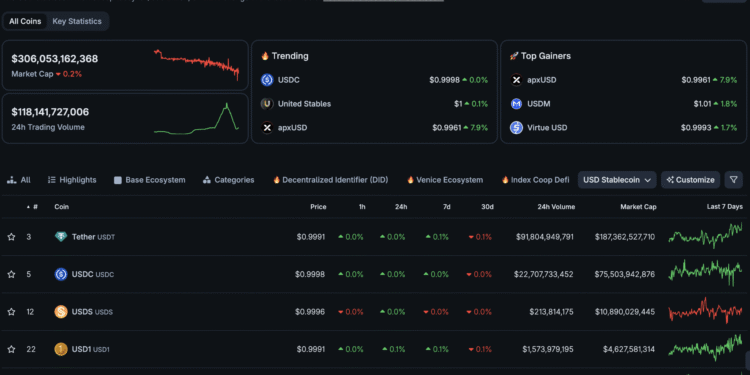The image size is (750, 375).
Task: Click the USDS Last 7 Days sparkline
Action: [706, 311]
